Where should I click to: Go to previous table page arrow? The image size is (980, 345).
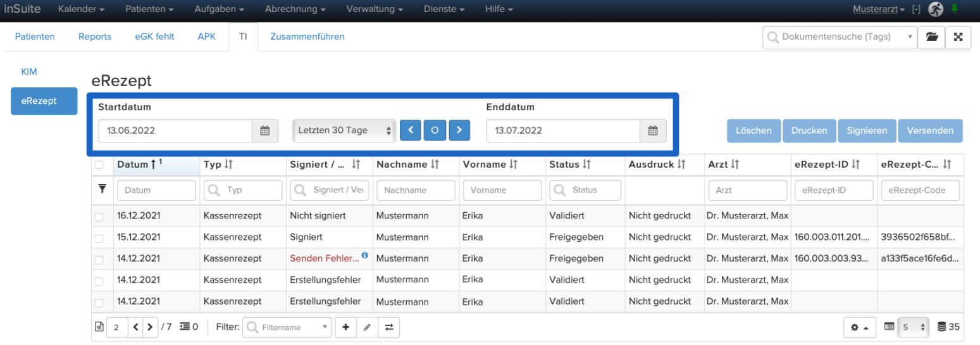136,327
